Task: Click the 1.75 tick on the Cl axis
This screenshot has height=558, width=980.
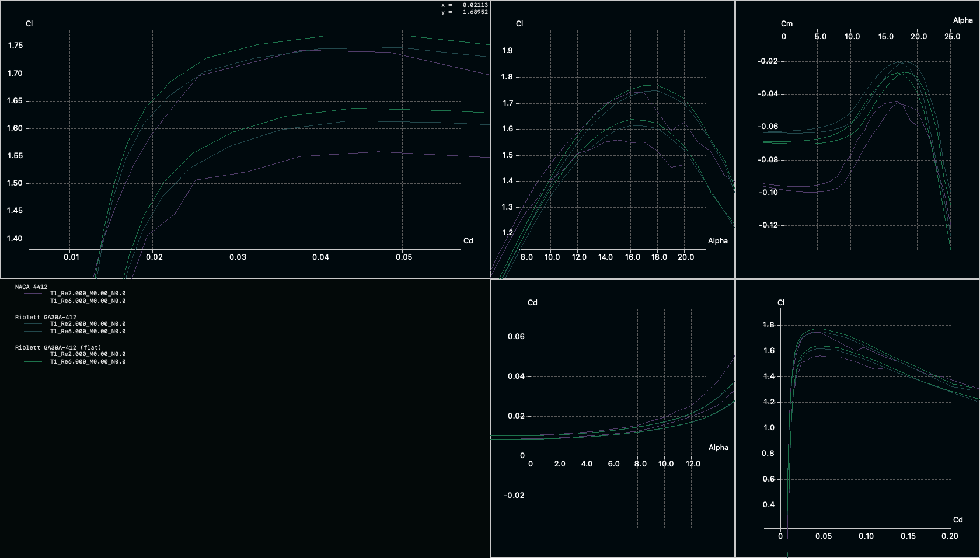Action: [x=15, y=46]
